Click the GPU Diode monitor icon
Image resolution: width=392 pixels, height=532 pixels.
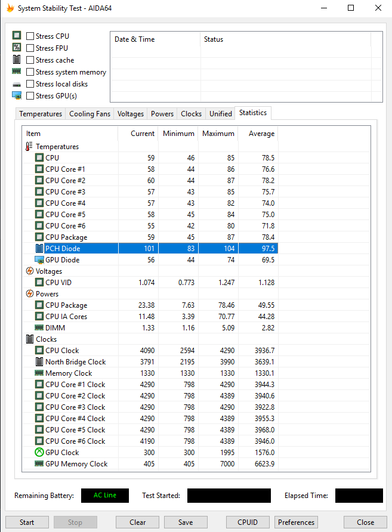click(39, 260)
